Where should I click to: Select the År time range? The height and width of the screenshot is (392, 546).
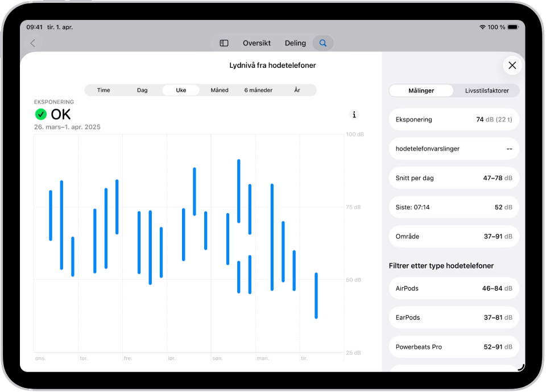297,90
